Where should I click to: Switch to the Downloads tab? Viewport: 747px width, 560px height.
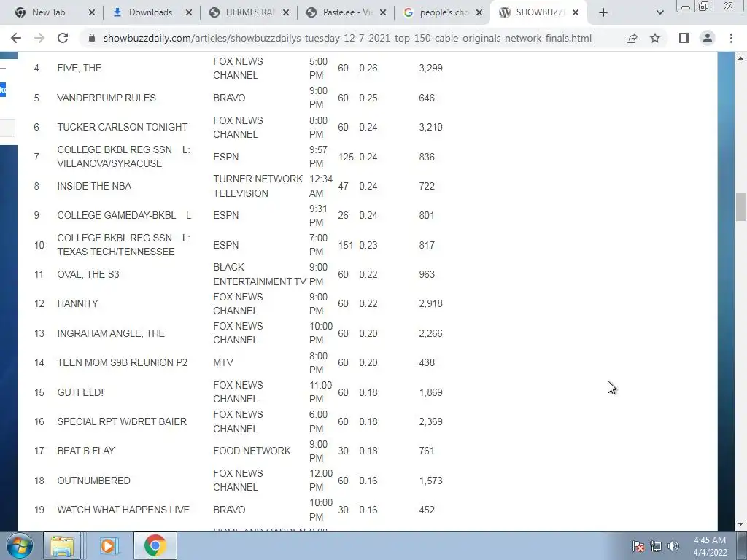150,12
